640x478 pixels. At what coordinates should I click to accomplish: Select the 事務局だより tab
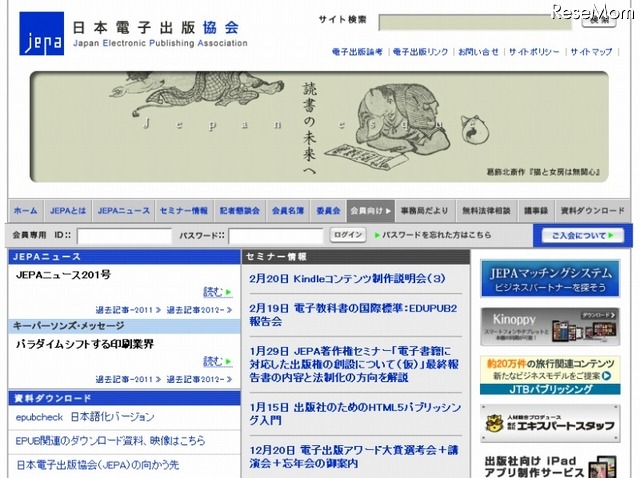click(424, 211)
